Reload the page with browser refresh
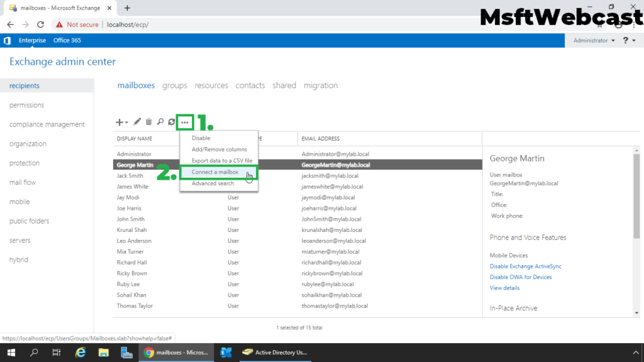The height and width of the screenshot is (362, 644). point(41,25)
